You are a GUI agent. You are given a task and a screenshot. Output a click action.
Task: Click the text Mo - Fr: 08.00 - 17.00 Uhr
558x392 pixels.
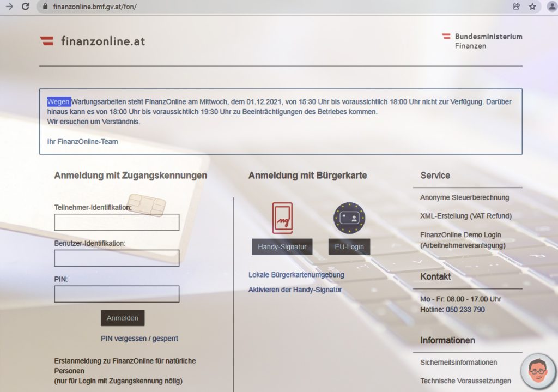(460, 299)
